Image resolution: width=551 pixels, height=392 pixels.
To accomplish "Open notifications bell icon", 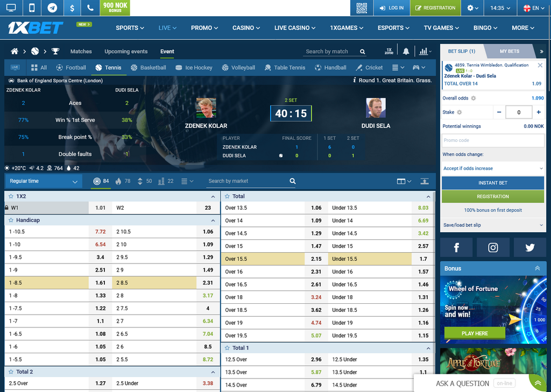I will point(406,52).
